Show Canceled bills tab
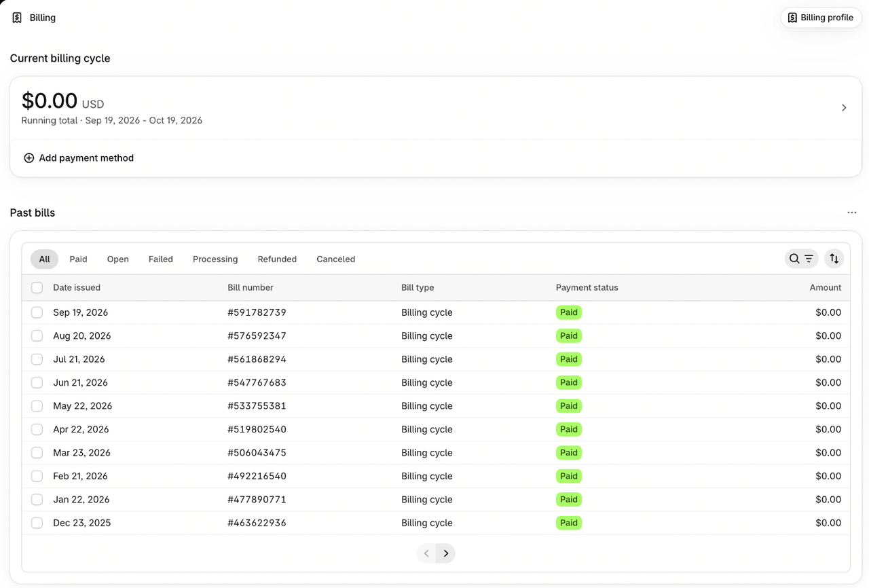This screenshot has height=588, width=869. [336, 259]
